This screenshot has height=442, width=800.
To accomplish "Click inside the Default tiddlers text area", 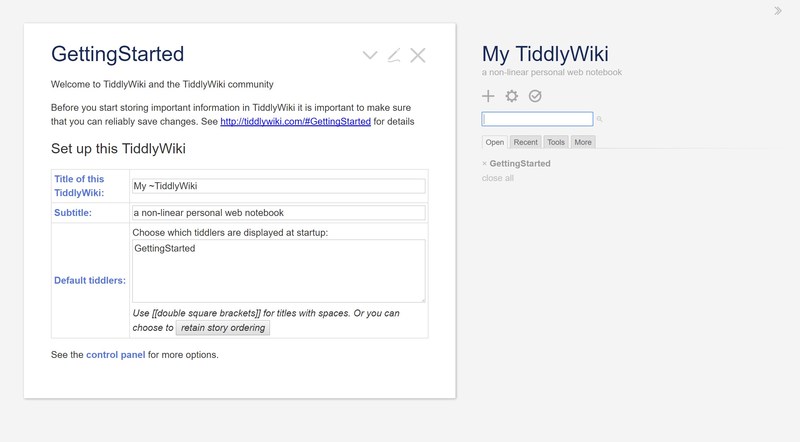I will click(279, 271).
